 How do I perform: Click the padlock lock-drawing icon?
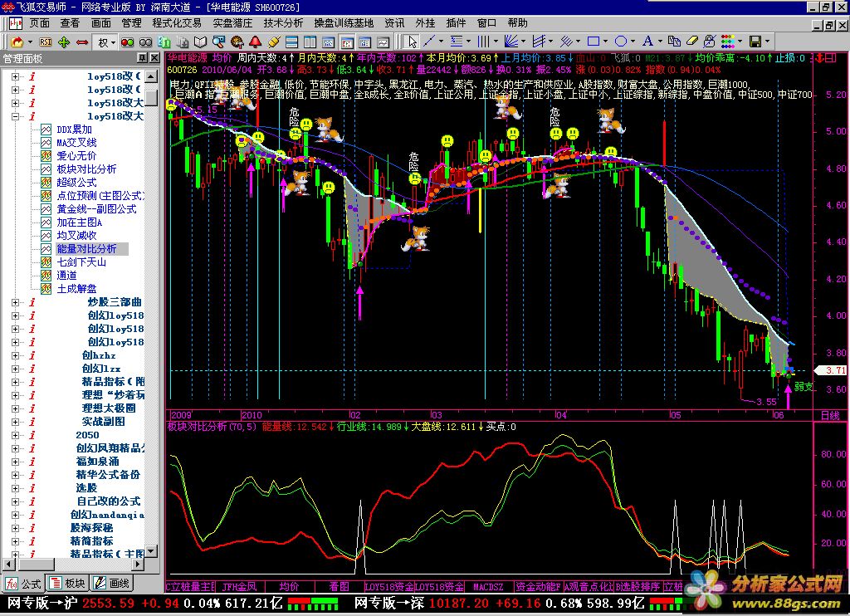(x=710, y=42)
